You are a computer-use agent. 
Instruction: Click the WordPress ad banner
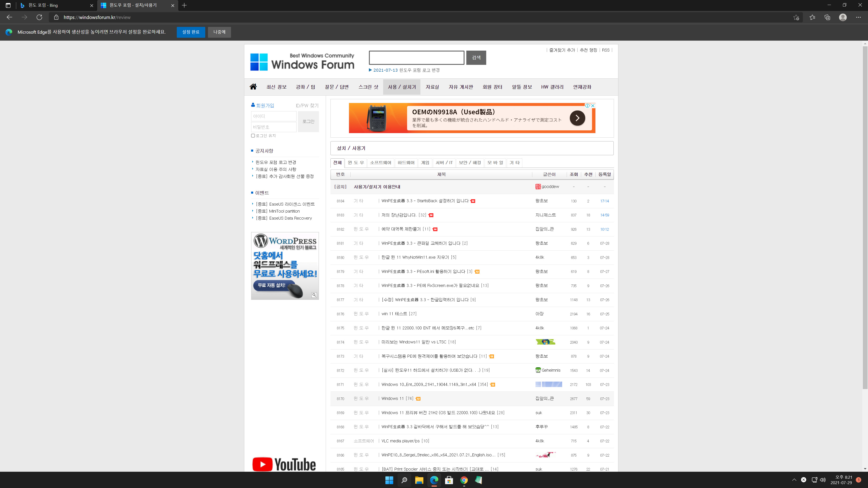pyautogui.click(x=285, y=266)
